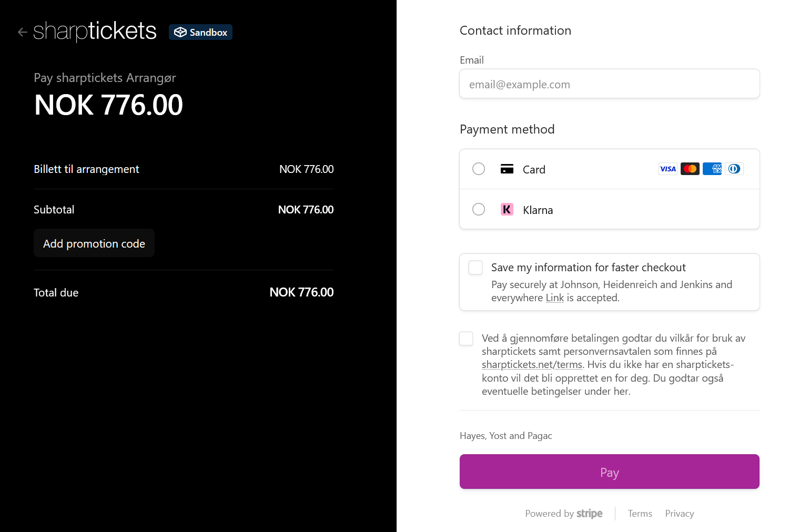The image size is (789, 532).
Task: Click the Visa card logo
Action: pyautogui.click(x=667, y=169)
